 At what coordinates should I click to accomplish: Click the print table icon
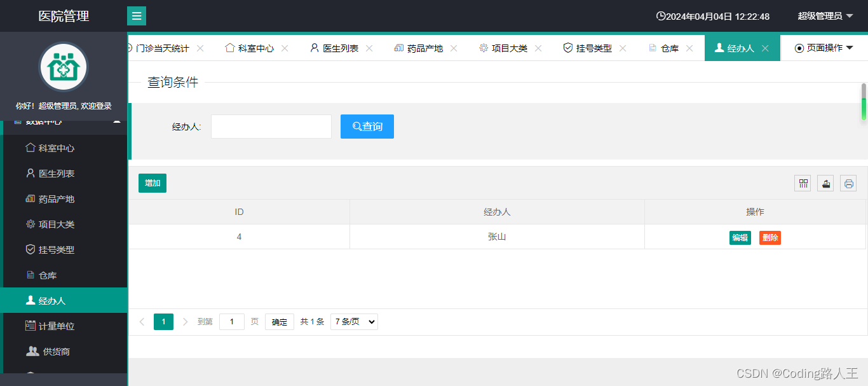pyautogui.click(x=848, y=184)
